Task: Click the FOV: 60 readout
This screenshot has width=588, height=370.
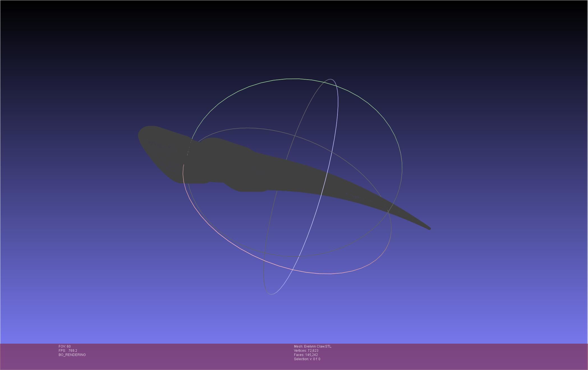Action: click(65, 346)
